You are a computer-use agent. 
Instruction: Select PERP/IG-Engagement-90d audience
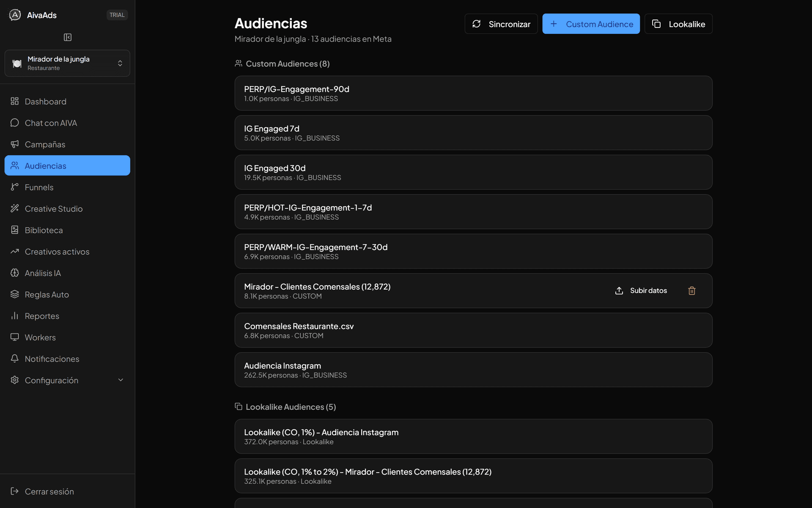coord(473,93)
